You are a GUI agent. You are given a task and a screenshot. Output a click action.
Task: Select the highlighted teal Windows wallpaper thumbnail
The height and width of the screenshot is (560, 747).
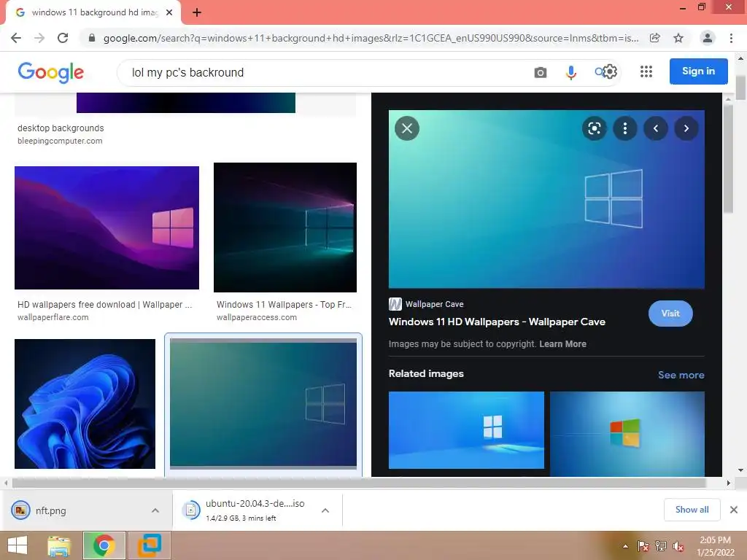pyautogui.click(x=263, y=404)
